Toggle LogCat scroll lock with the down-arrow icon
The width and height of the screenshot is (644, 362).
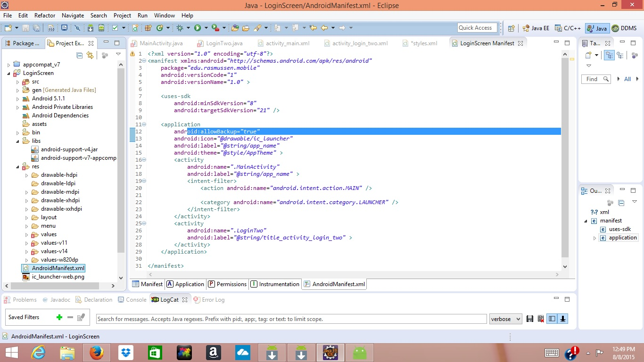point(563,319)
